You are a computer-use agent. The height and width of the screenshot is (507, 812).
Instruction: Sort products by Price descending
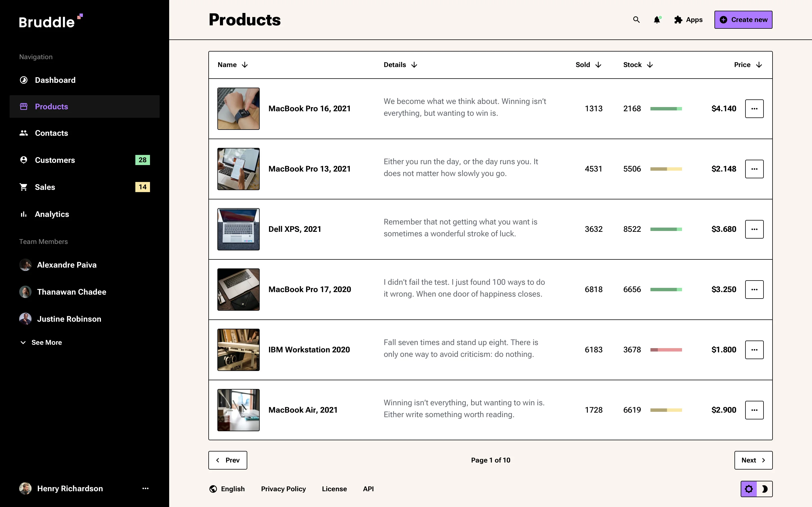(759, 65)
